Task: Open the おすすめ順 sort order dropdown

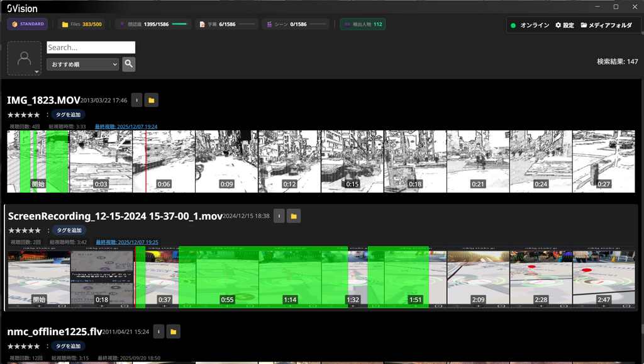Action: point(82,64)
